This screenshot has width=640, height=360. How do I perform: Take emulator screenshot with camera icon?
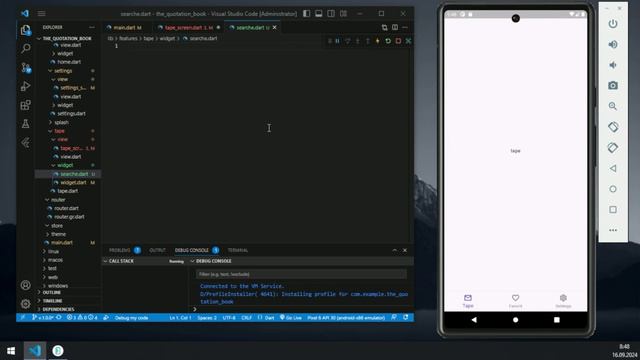[613, 85]
